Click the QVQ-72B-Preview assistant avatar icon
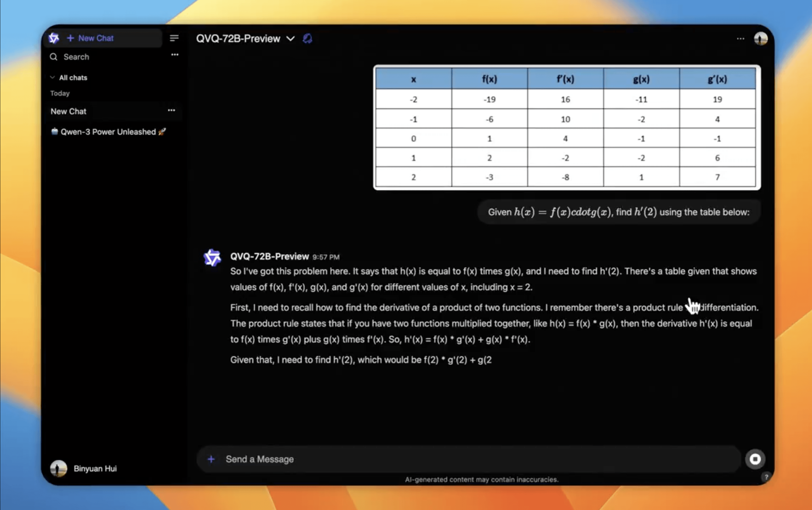This screenshot has height=510, width=812. tap(212, 258)
